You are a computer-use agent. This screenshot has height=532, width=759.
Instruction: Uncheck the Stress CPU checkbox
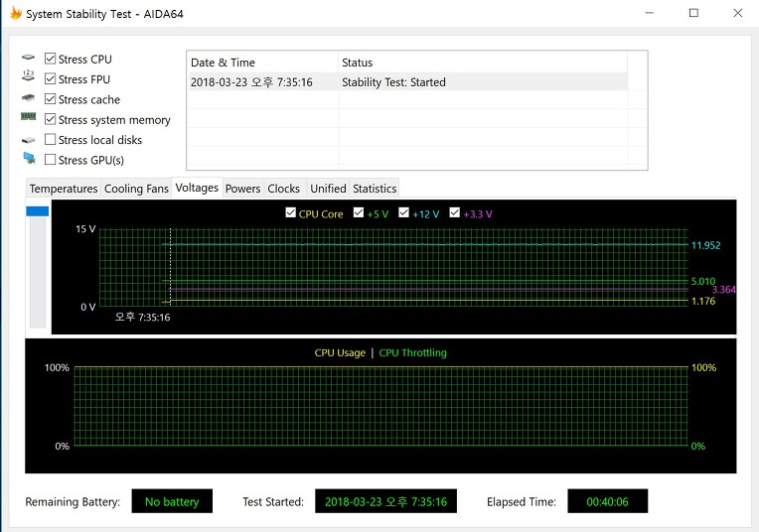tap(50, 59)
